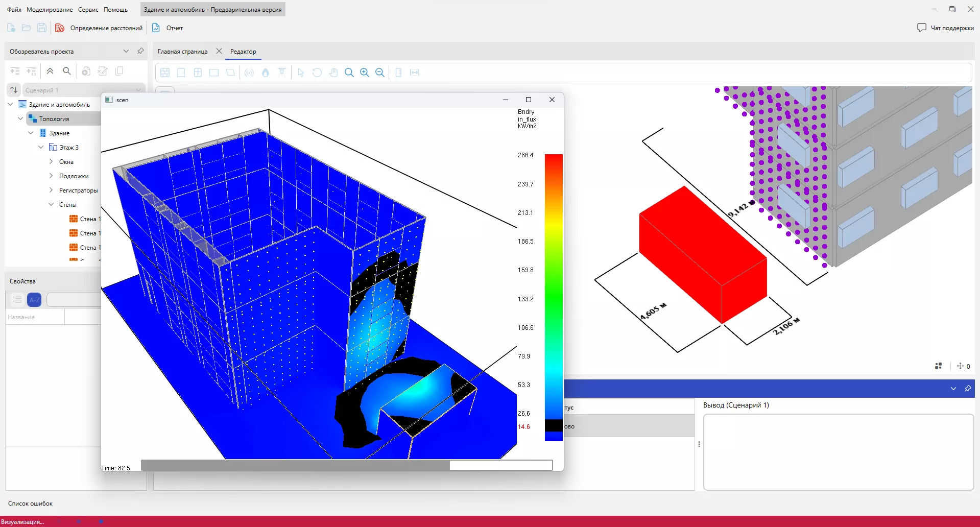Select the fire source tool icon

pos(266,73)
